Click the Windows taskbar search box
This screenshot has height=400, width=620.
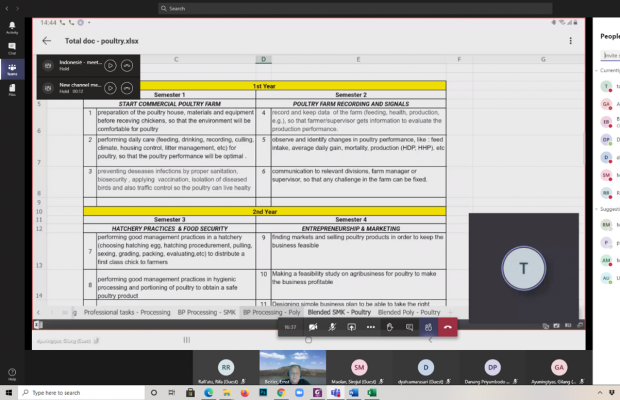coord(82,392)
